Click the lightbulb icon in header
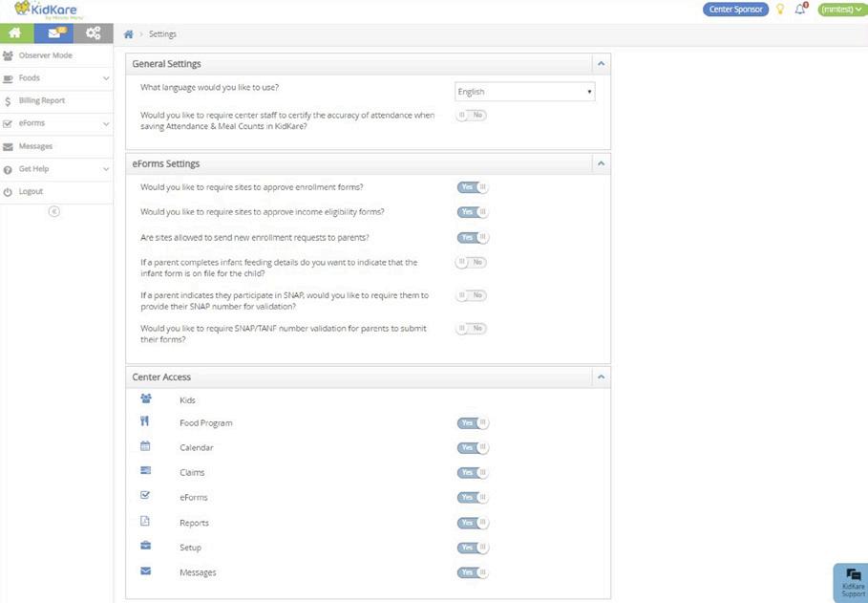This screenshot has height=603, width=868. (x=780, y=10)
